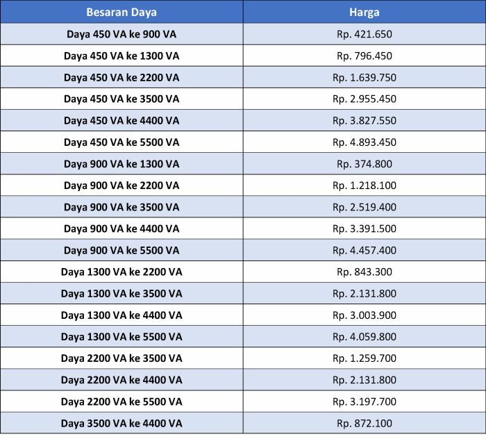Select the Daya 2200 VA ke 5500 VA cell
The image size is (486, 448).
[121, 401]
